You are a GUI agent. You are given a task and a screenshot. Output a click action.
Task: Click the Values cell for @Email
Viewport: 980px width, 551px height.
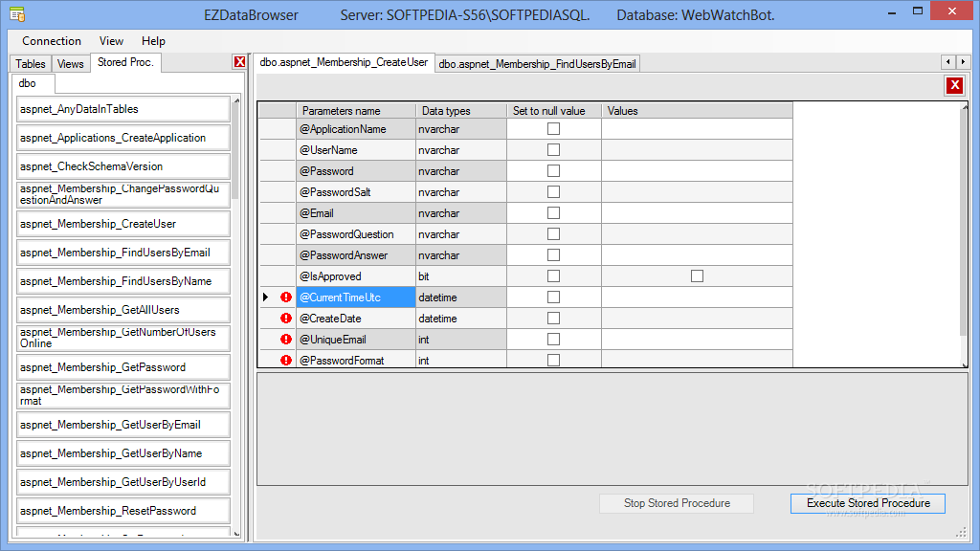pyautogui.click(x=697, y=213)
